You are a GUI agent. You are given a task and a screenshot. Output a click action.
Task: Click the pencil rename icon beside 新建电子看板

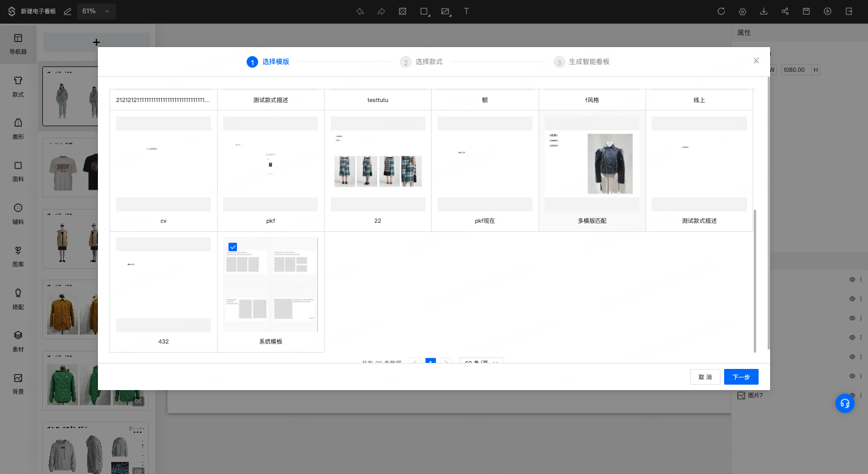68,11
